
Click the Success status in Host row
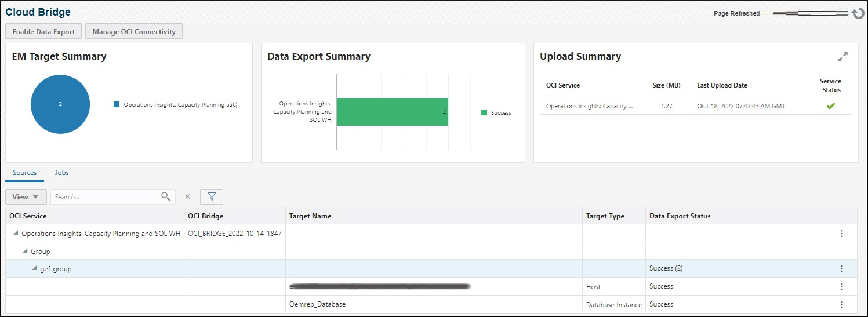coord(661,286)
